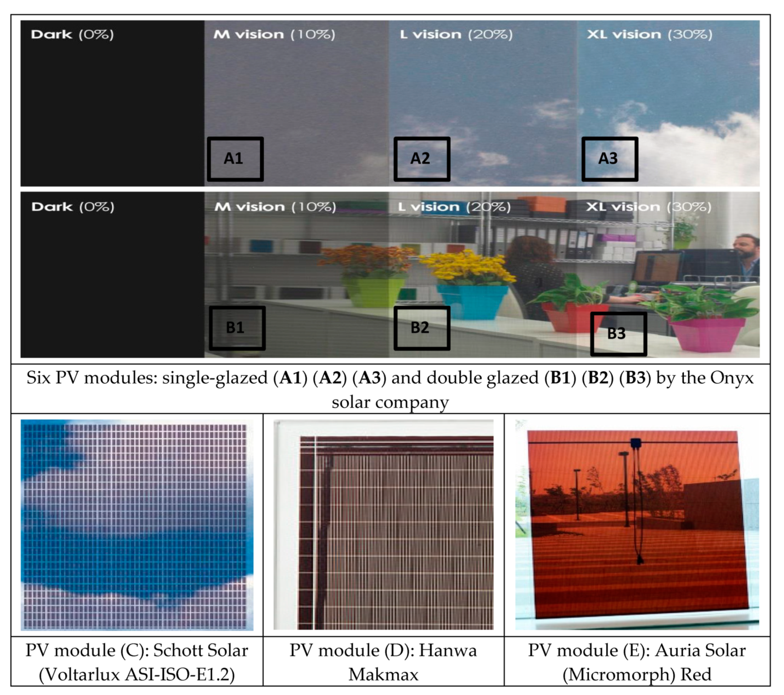
Task: Click the top row 'L vision (20%)' label
Action: point(456,34)
